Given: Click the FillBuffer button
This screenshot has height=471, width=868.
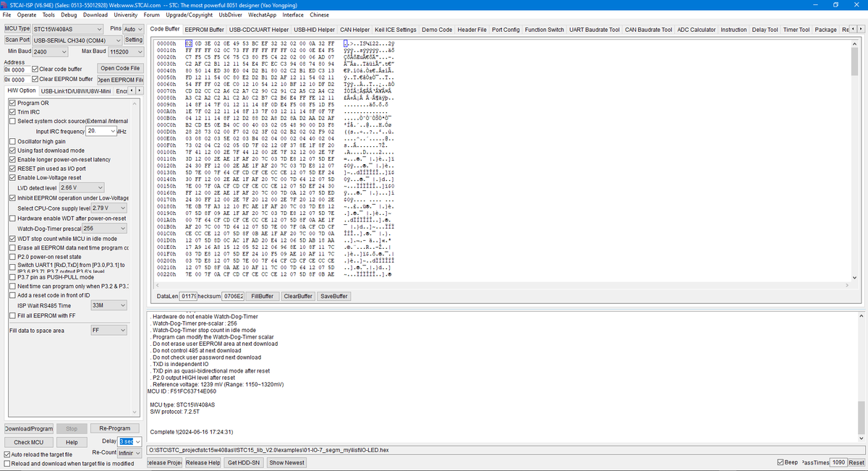Looking at the screenshot, I should click(262, 296).
